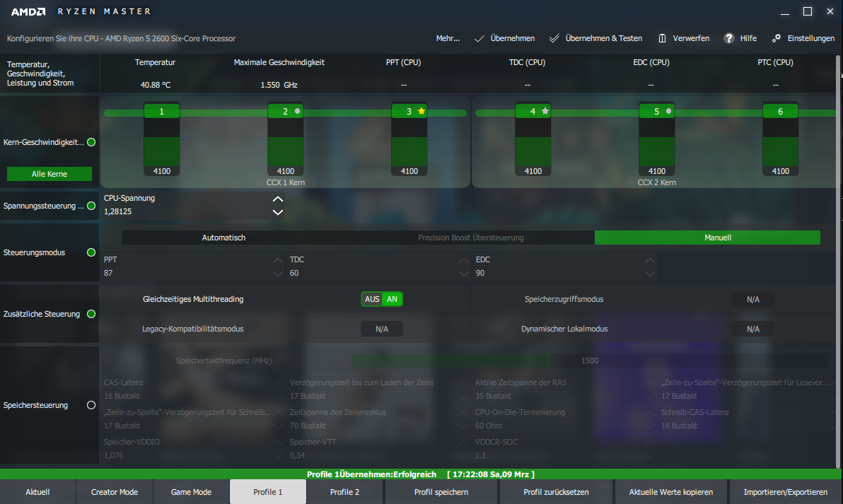Select Automatisch control mode
843x504 pixels.
[x=223, y=238]
